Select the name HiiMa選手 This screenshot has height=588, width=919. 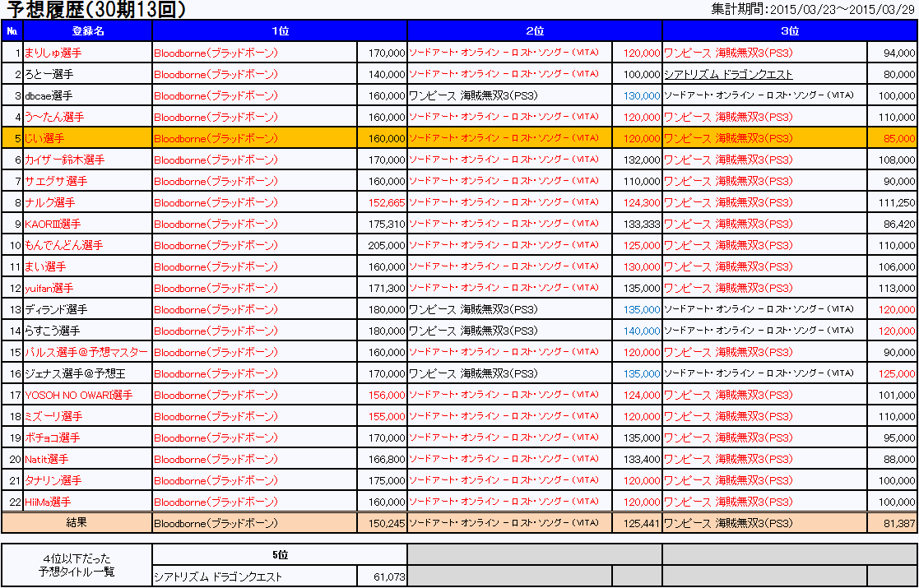click(48, 502)
